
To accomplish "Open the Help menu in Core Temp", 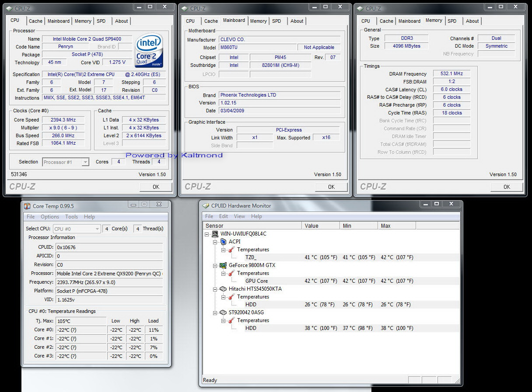I will tap(89, 217).
